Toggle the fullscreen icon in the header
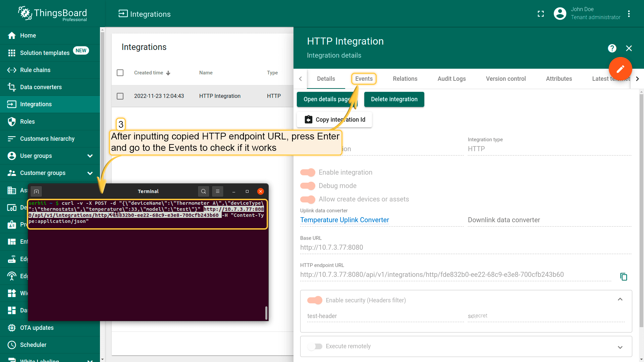644x362 pixels. (541, 14)
